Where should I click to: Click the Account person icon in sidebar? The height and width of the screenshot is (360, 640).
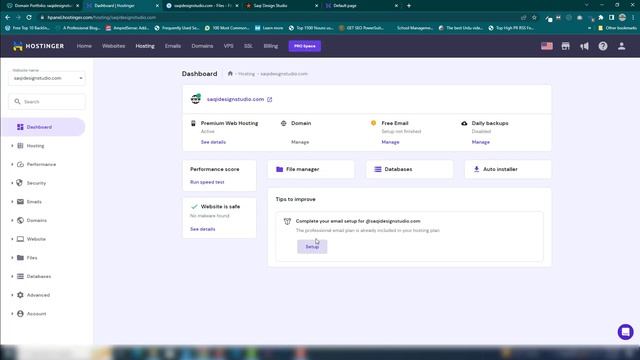[x=20, y=313]
